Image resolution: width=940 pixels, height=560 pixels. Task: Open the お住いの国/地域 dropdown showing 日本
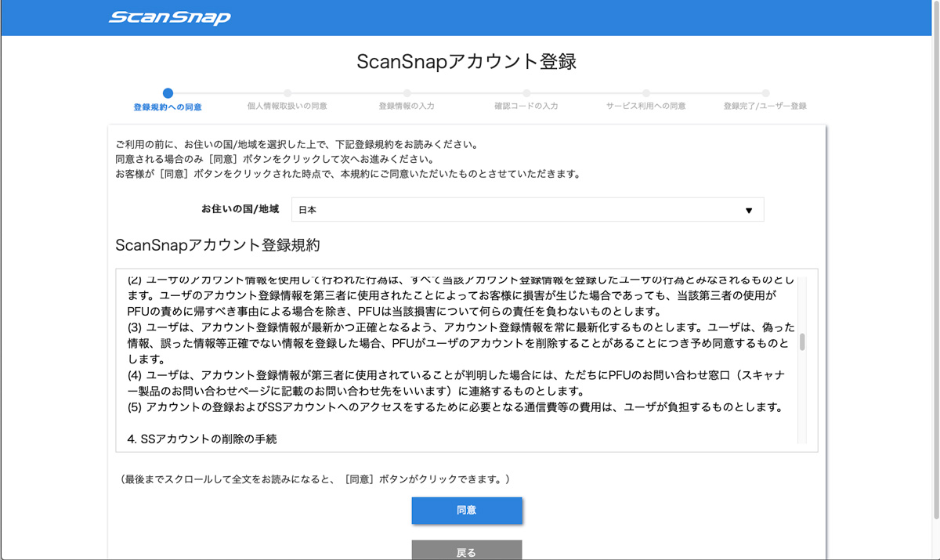click(527, 210)
